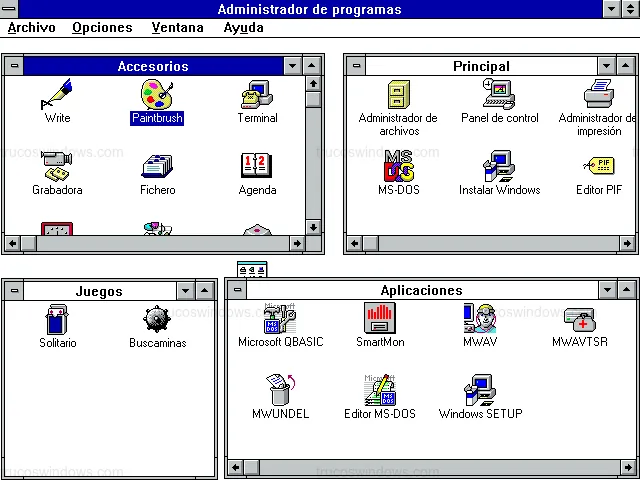640x480 pixels.
Task: Select the Write program icon
Action: pyautogui.click(x=57, y=96)
